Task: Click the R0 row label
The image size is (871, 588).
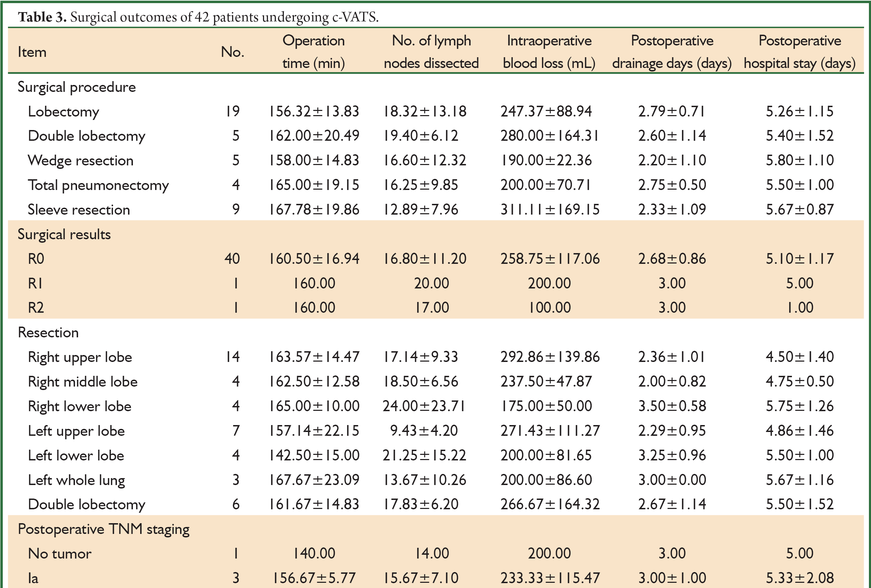Action: point(36,259)
